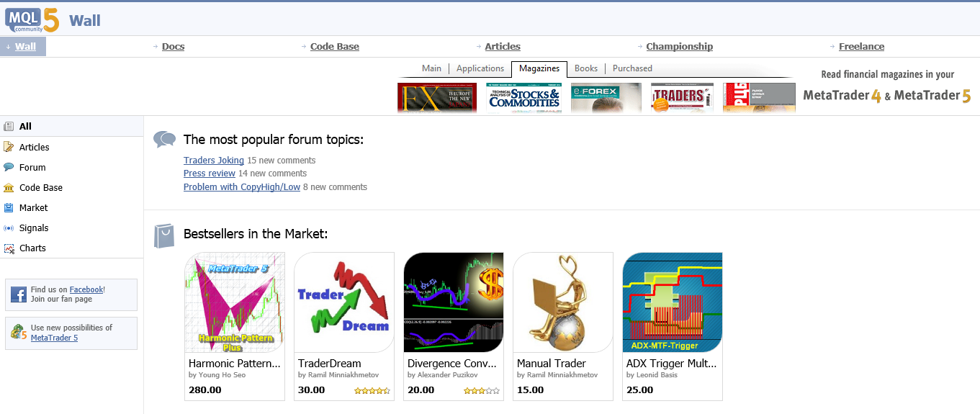Open the Purchased tab
980x414 pixels.
(632, 68)
